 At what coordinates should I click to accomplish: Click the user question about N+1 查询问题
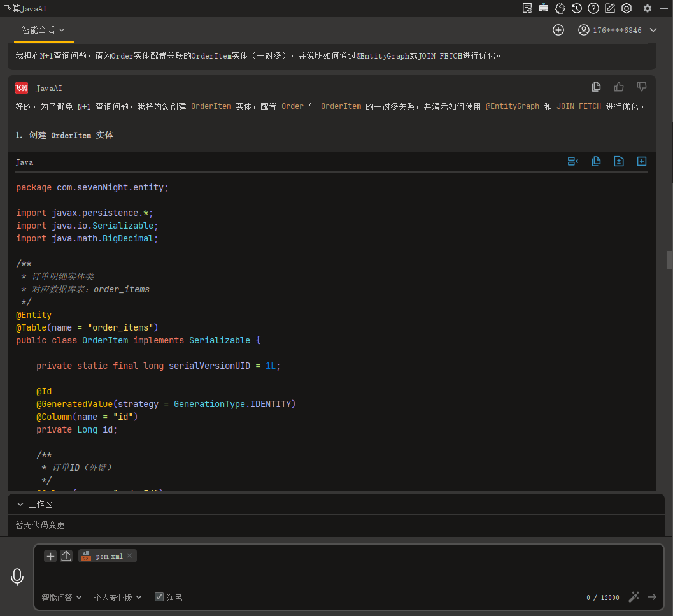258,56
